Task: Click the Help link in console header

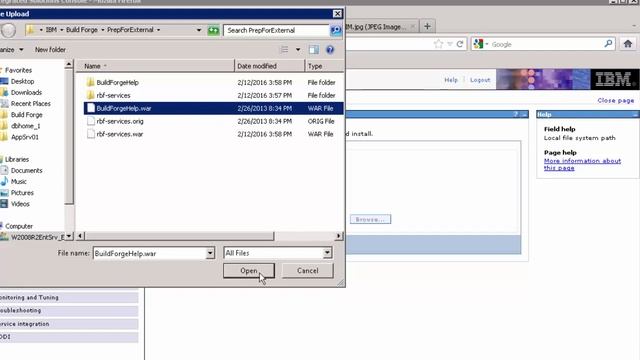Action: pyautogui.click(x=451, y=80)
